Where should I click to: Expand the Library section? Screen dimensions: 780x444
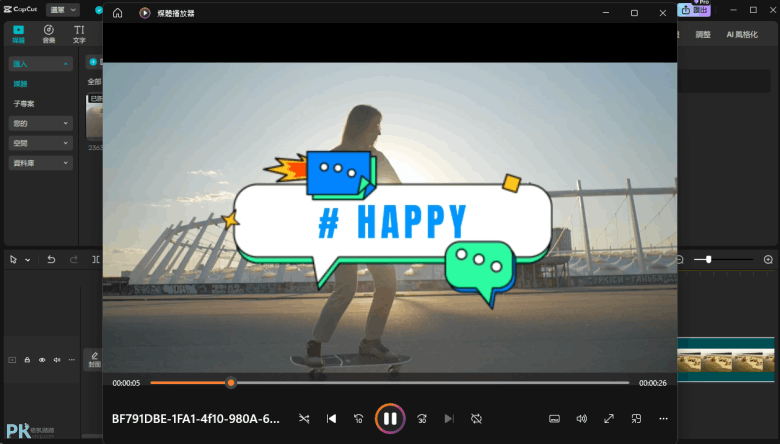(41, 163)
